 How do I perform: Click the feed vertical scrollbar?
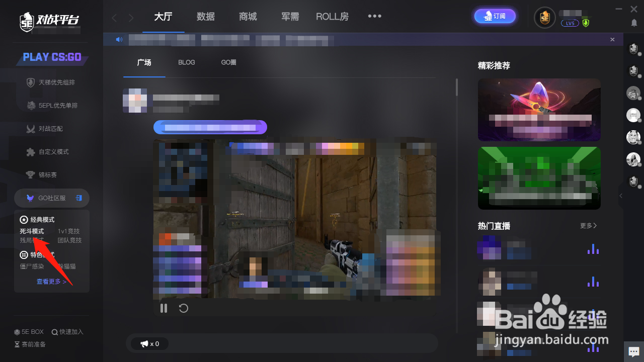pos(457,86)
